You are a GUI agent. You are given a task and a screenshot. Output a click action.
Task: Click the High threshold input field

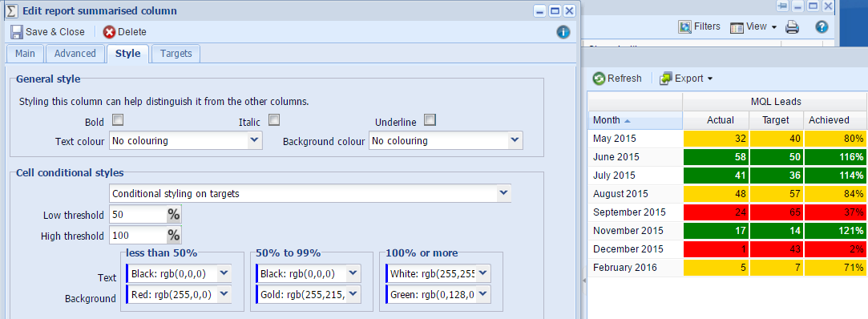pos(138,236)
